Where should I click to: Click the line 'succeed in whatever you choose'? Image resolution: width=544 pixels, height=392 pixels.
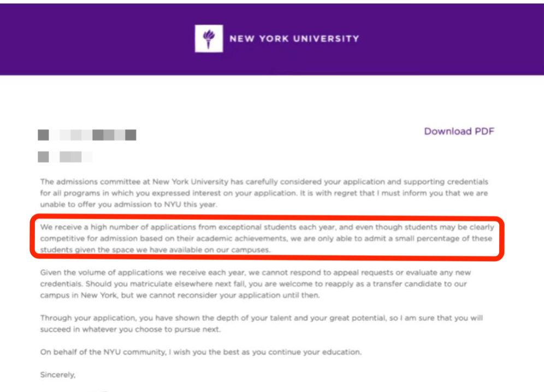pyautogui.click(x=130, y=329)
